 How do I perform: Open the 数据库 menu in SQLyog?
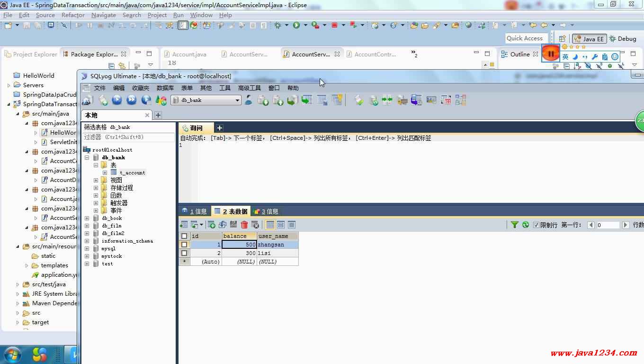click(x=165, y=88)
